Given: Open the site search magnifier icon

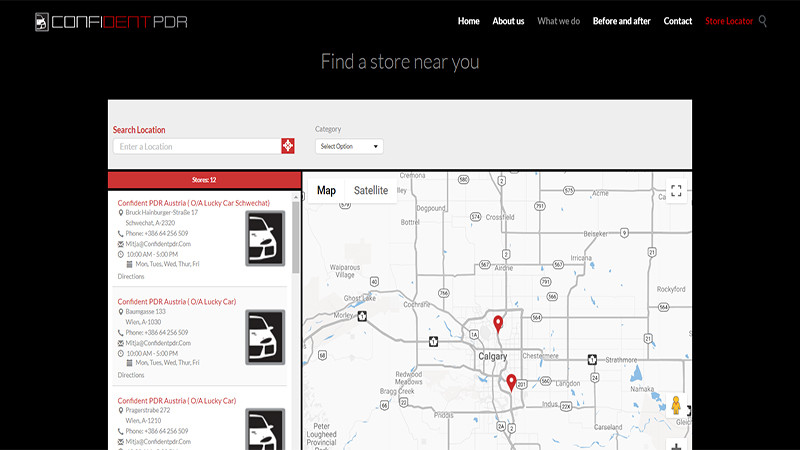Looking at the screenshot, I should coord(764,21).
